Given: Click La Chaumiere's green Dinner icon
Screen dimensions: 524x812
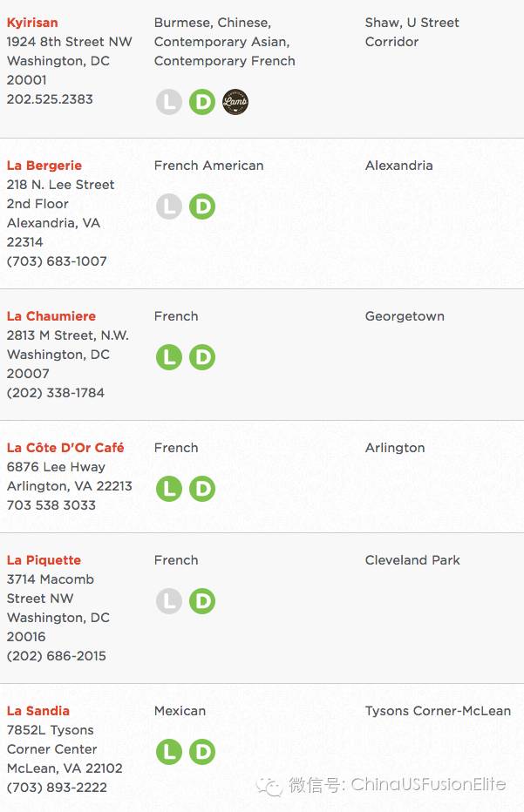Looking at the screenshot, I should click(x=202, y=357).
